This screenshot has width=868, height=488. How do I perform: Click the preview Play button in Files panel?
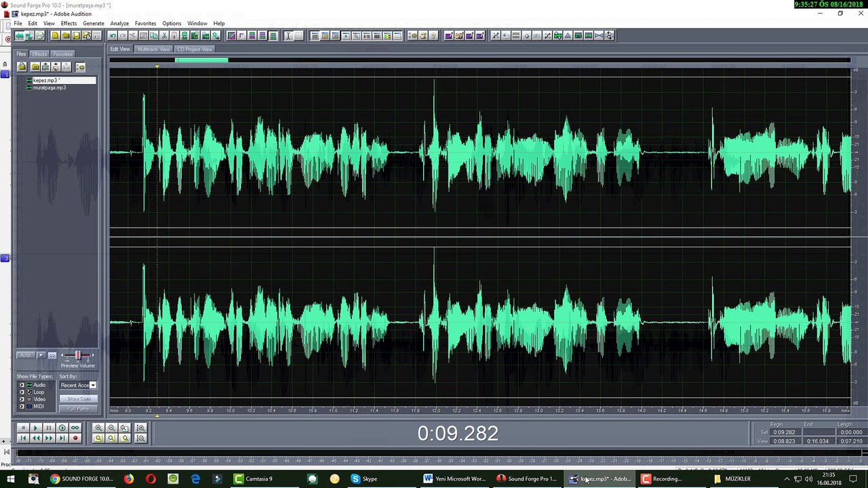pos(41,355)
